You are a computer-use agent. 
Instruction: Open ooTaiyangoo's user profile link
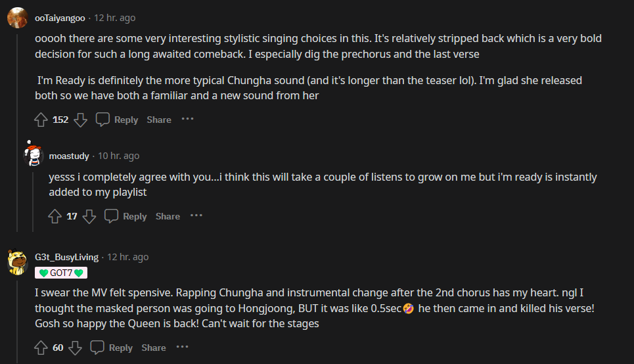pyautogui.click(x=60, y=18)
